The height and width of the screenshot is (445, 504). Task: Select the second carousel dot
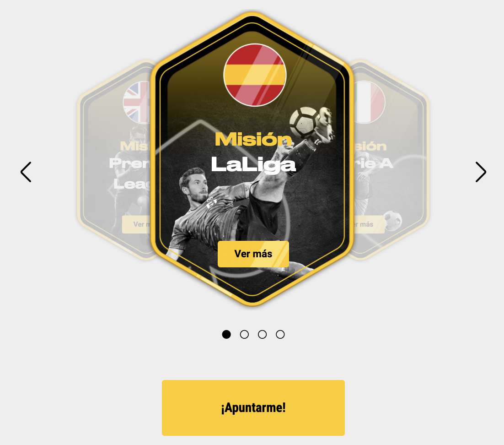tap(244, 334)
